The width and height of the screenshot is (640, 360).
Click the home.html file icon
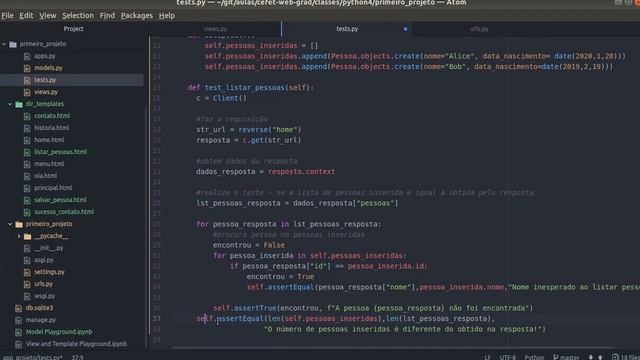[x=27, y=140]
